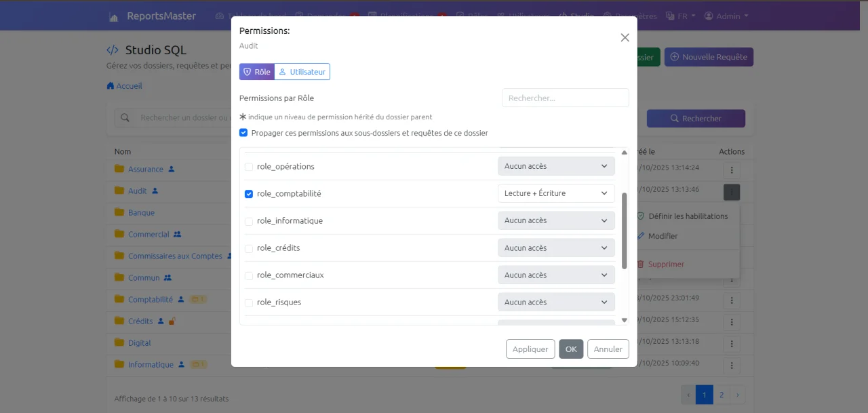Check the role_crédits checkbox
868x413 pixels.
tap(249, 248)
